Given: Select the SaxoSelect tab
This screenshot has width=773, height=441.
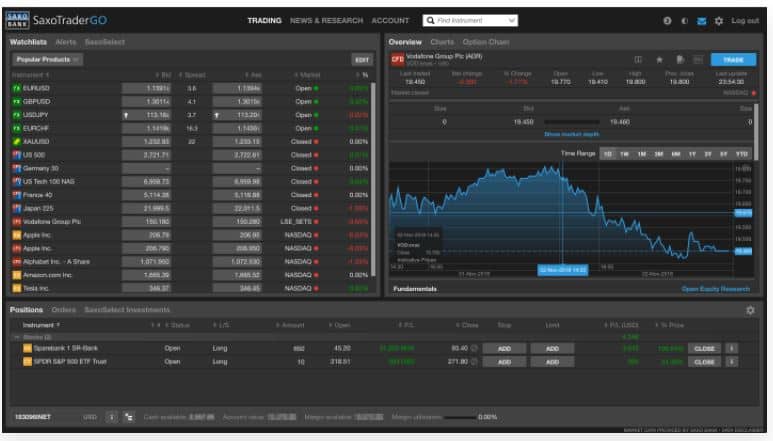Looking at the screenshot, I should [105, 42].
